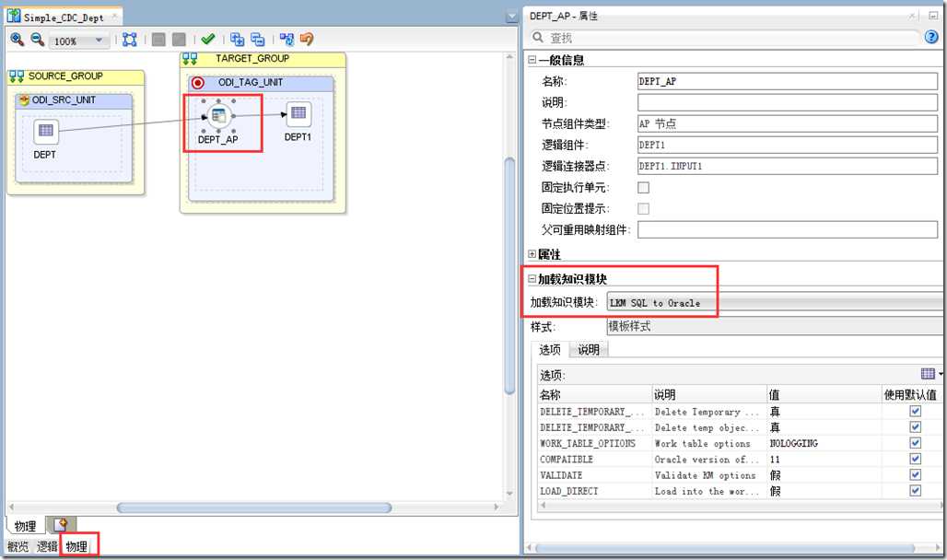Click the ODI_TAG_UNIT red target icon

tap(197, 83)
